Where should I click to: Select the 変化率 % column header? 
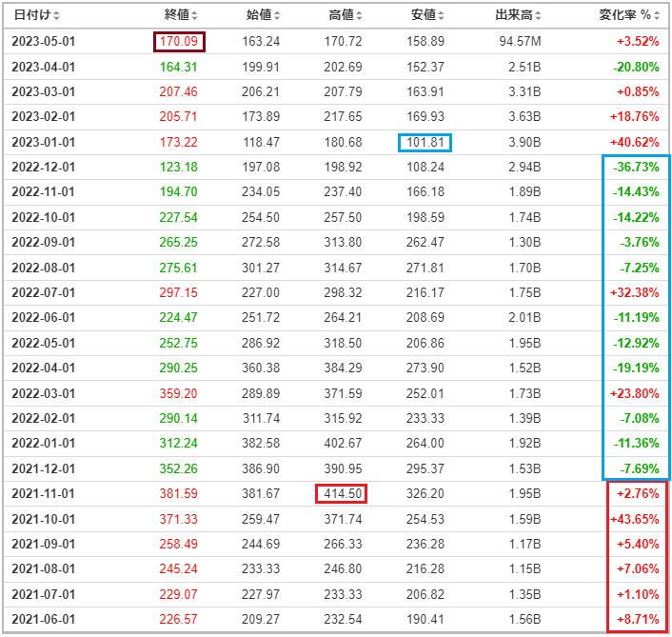point(624,15)
